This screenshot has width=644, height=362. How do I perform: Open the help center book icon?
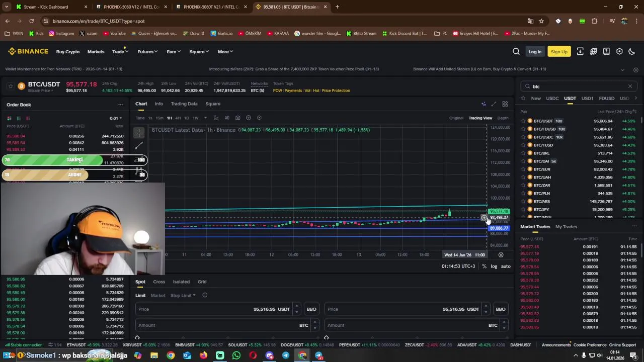606,51
